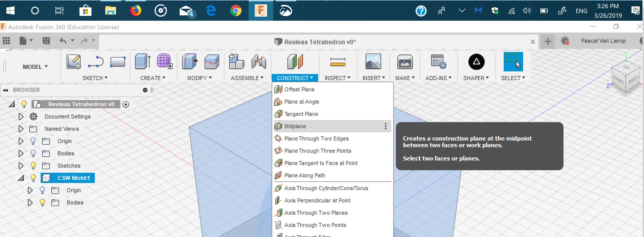Open the CREATE dropdown menu
Screen dimensions: 644x237
click(153, 78)
